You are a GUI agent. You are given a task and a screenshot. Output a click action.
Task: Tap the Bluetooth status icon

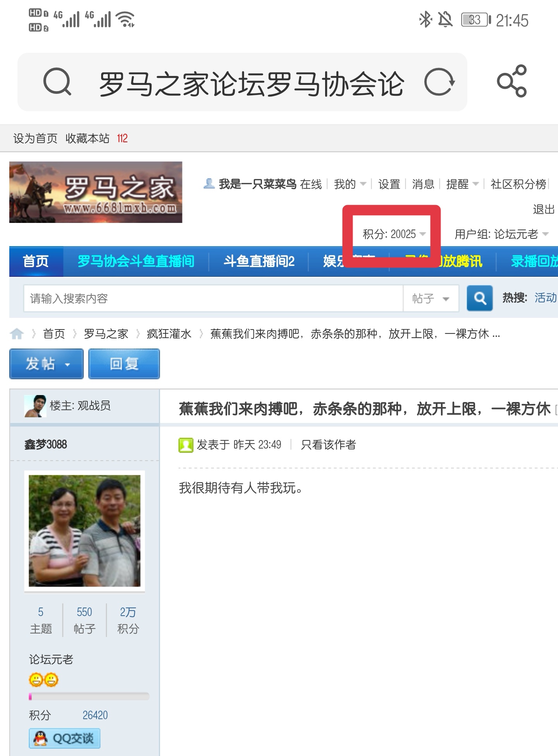coord(425,19)
